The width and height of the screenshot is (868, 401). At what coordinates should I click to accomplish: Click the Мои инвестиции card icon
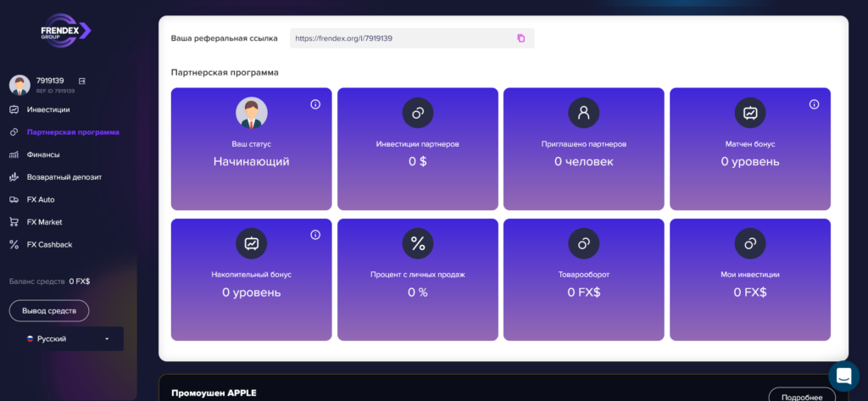coord(750,243)
